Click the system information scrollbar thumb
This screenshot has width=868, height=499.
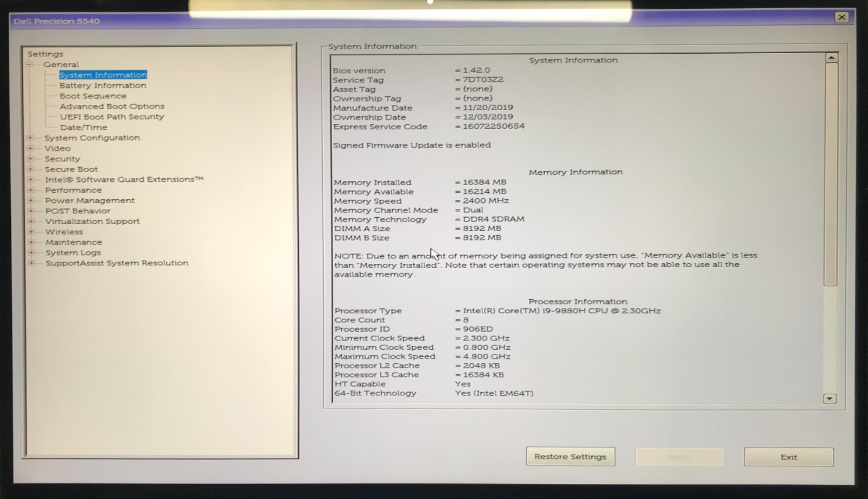click(x=831, y=174)
